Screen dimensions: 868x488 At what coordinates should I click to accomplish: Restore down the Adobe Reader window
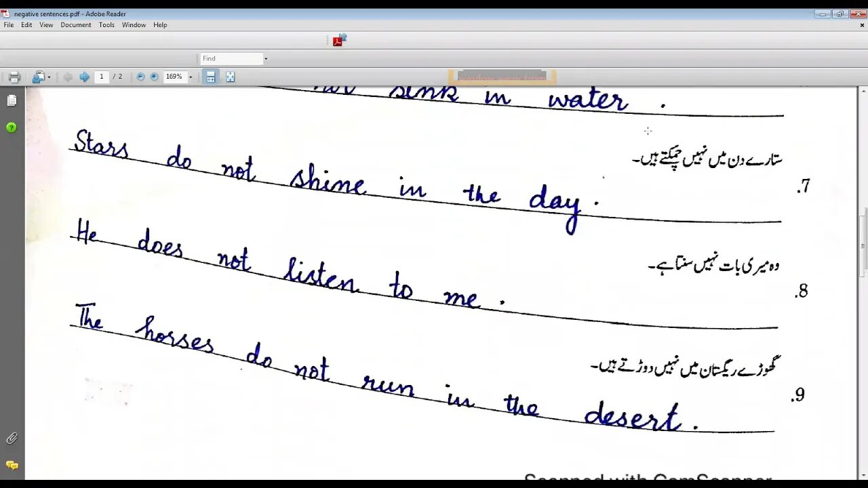pyautogui.click(x=840, y=14)
